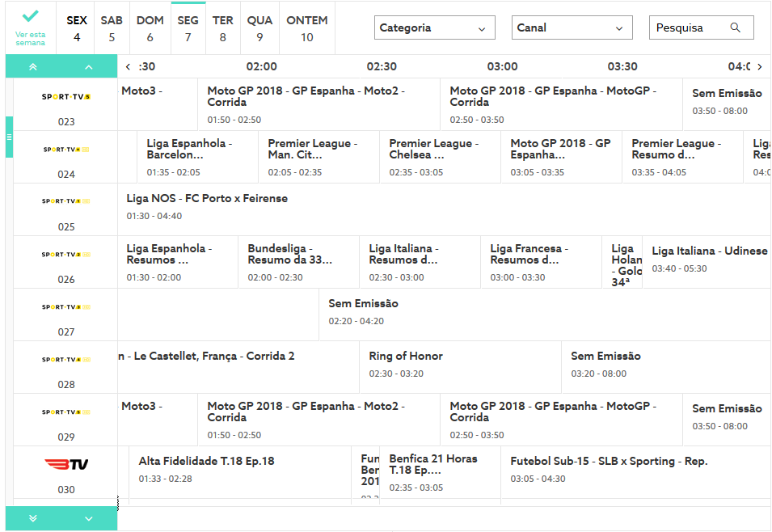Open Liga Italiana - Resumos d... program
Screen dimensions: 772x532
point(420,262)
